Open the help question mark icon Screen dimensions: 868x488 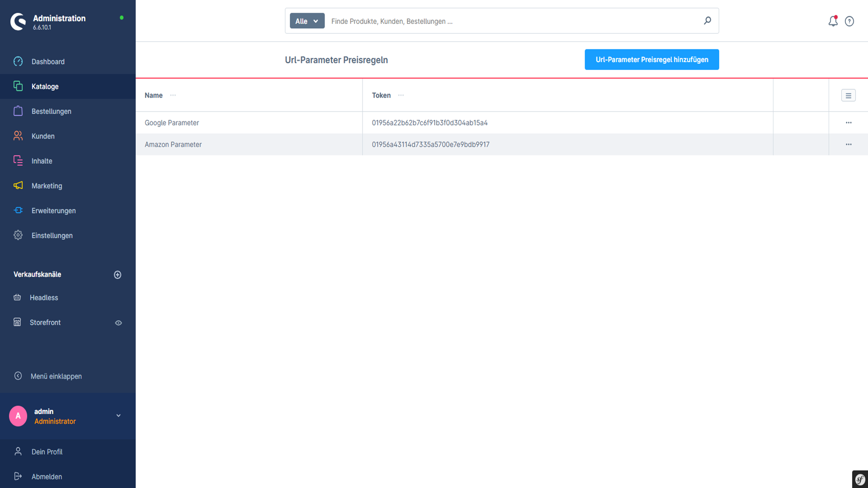pos(849,21)
